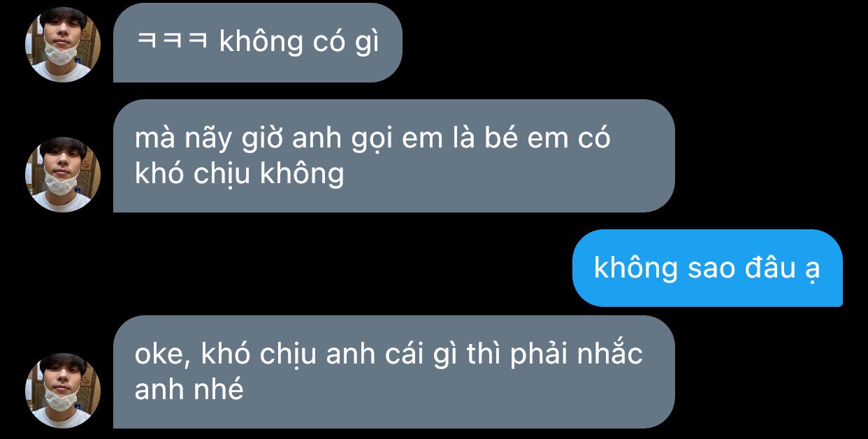This screenshot has width=868, height=439.
Task: Open sender avatar beside 'không có gì' message
Action: pyautogui.click(x=63, y=45)
